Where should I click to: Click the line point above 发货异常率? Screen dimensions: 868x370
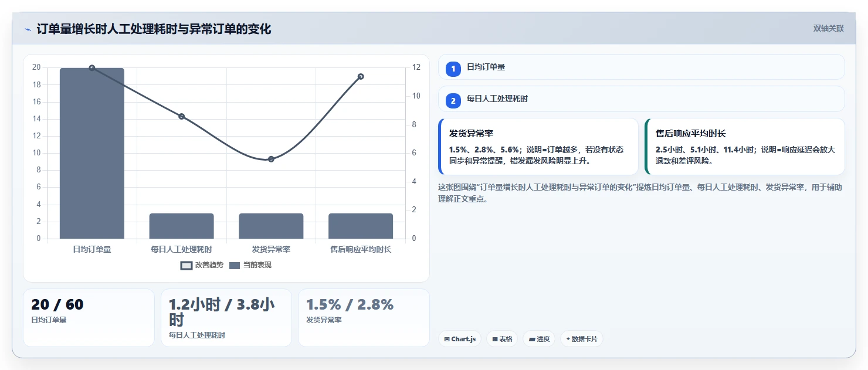271,159
